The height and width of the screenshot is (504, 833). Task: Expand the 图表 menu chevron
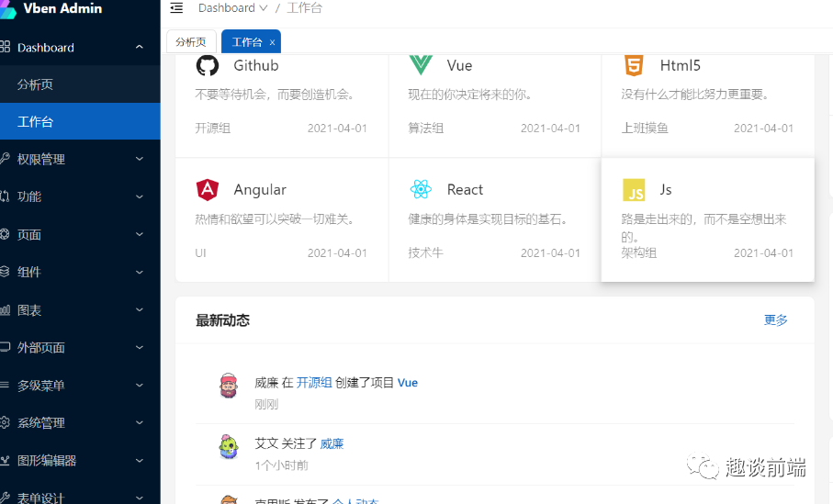(x=140, y=309)
